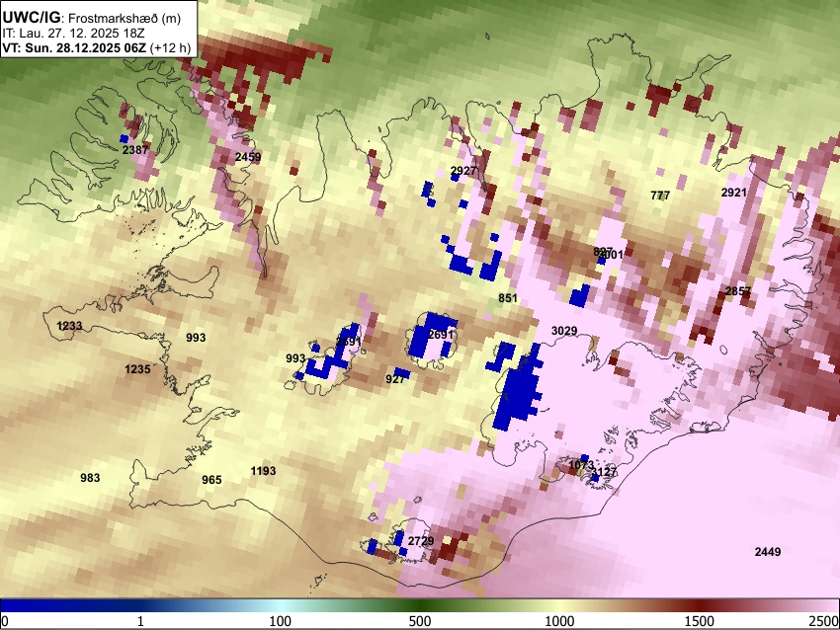Click the 3127 map value
Viewport: 840px width, 630px height.
pyautogui.click(x=604, y=472)
